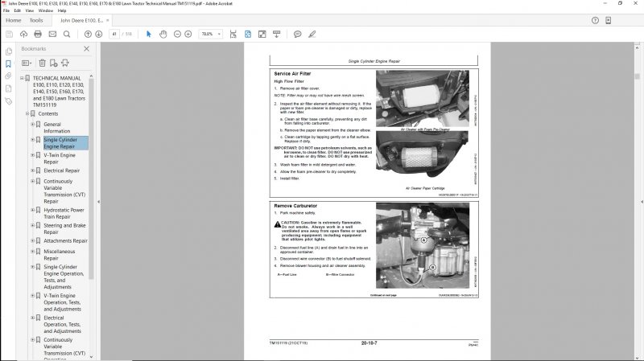Activate the selection arrow tool
Screen dimensions: 644x361
pyautogui.click(x=149, y=34)
